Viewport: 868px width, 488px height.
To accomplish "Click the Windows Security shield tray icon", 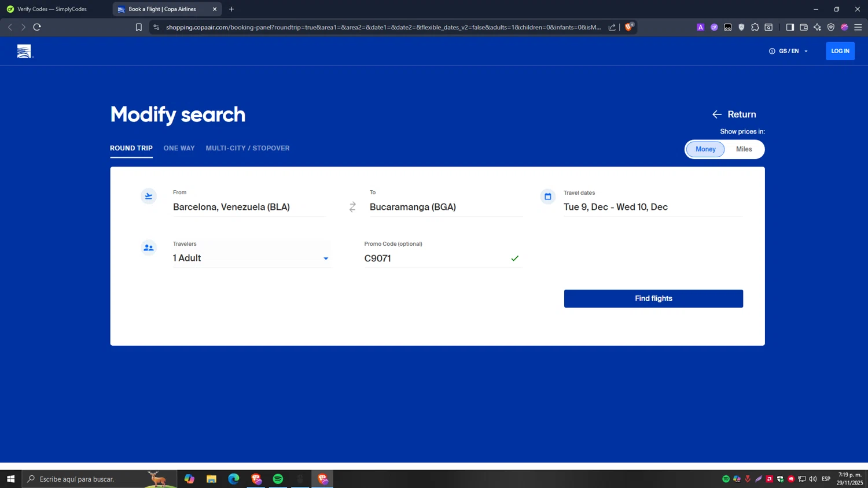I will pyautogui.click(x=780, y=479).
